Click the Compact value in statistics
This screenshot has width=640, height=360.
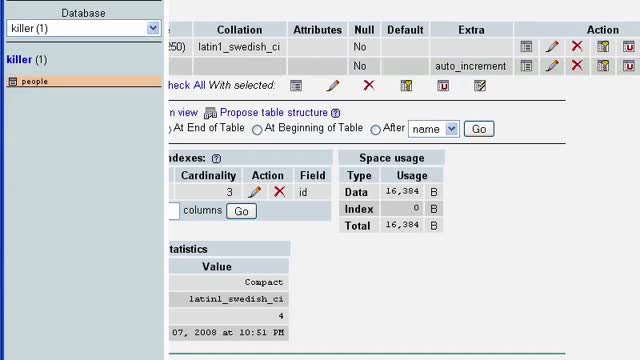pyautogui.click(x=264, y=282)
